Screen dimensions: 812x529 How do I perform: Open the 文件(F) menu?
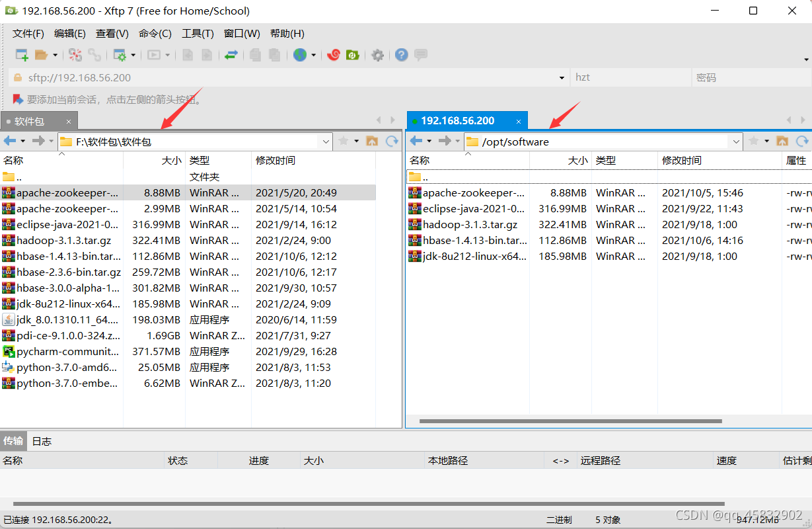[28, 33]
